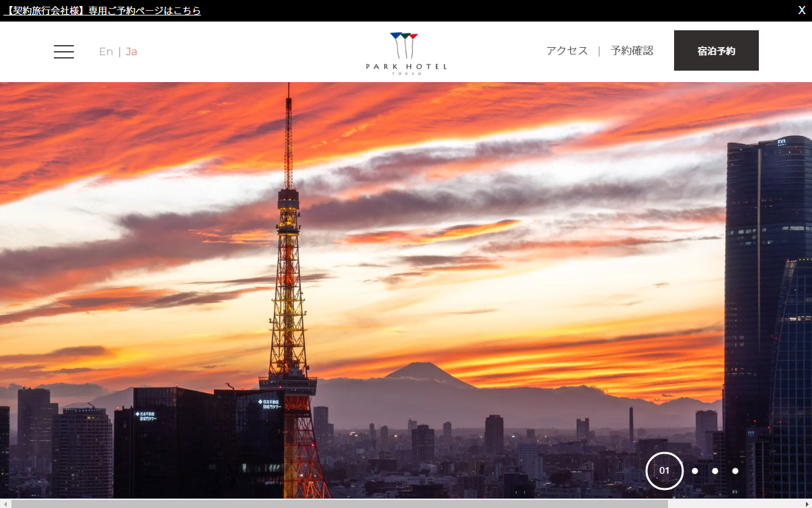
Task: Select the fourth carousel slide dot
Action: tap(735, 471)
